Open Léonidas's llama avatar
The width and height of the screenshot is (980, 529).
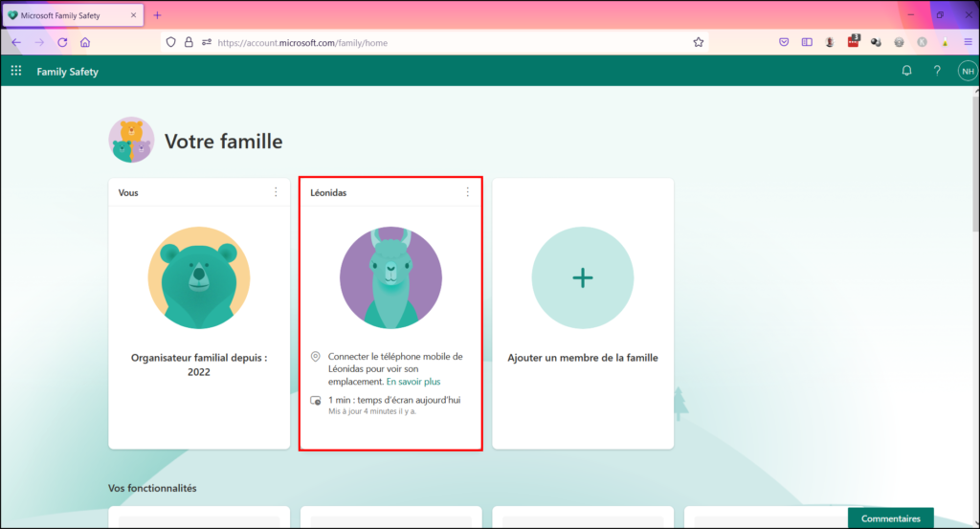click(390, 278)
